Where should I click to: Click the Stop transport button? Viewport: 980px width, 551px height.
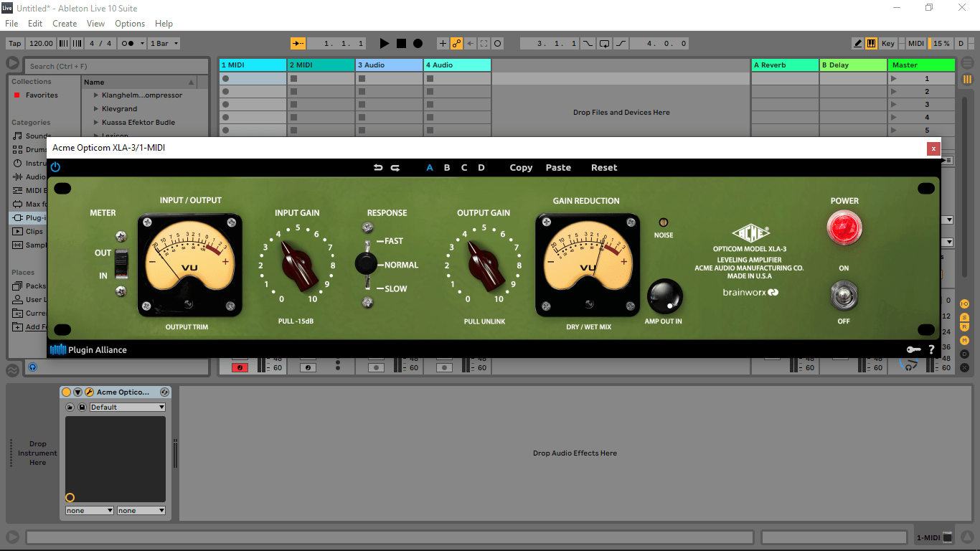[x=401, y=44]
